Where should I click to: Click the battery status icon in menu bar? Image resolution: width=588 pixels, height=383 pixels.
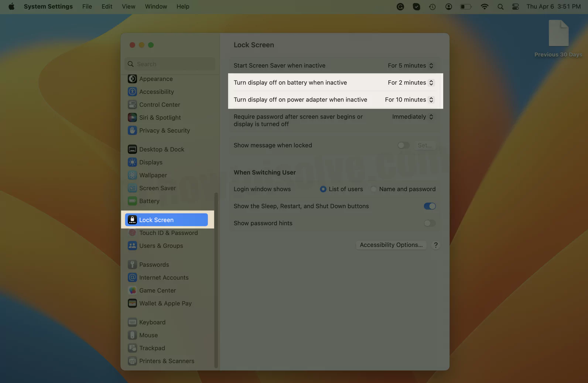(466, 7)
